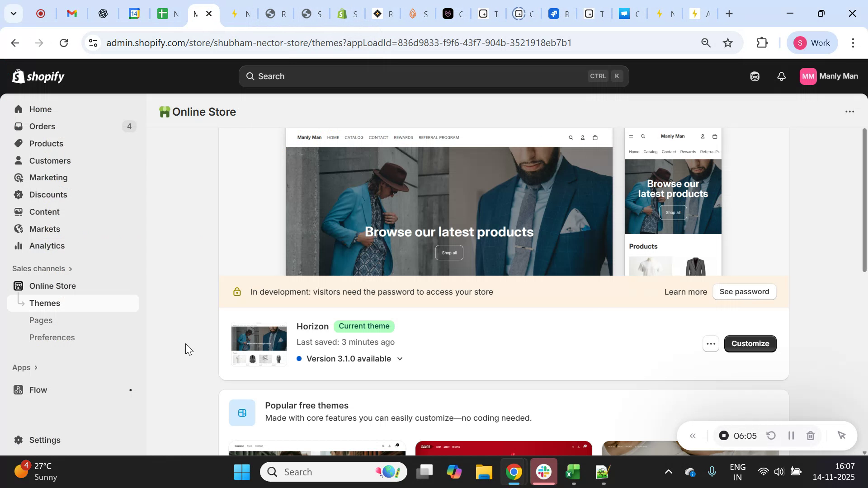Screen dimensions: 868x488
Task: Delete the recording via the trash icon
Action: tap(810, 435)
